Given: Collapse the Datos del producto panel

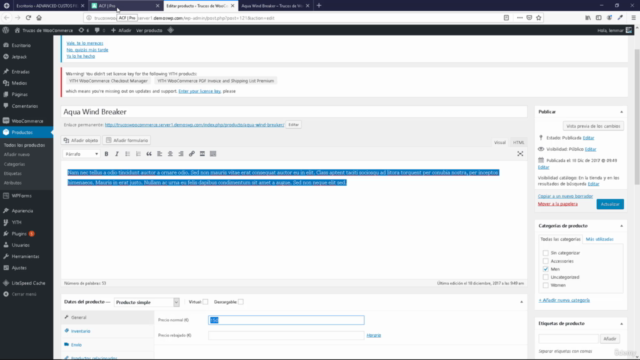Looking at the screenshot, I should click(x=521, y=302).
